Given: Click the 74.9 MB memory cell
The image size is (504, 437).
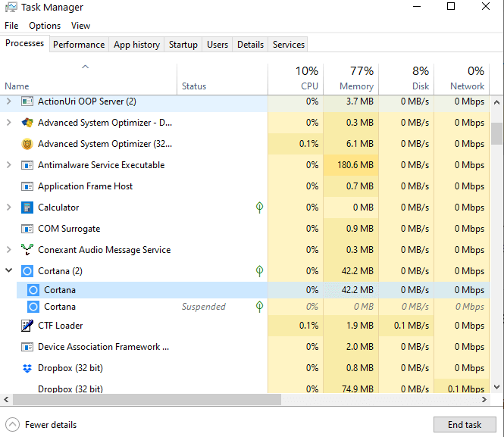Looking at the screenshot, I should (351, 386).
